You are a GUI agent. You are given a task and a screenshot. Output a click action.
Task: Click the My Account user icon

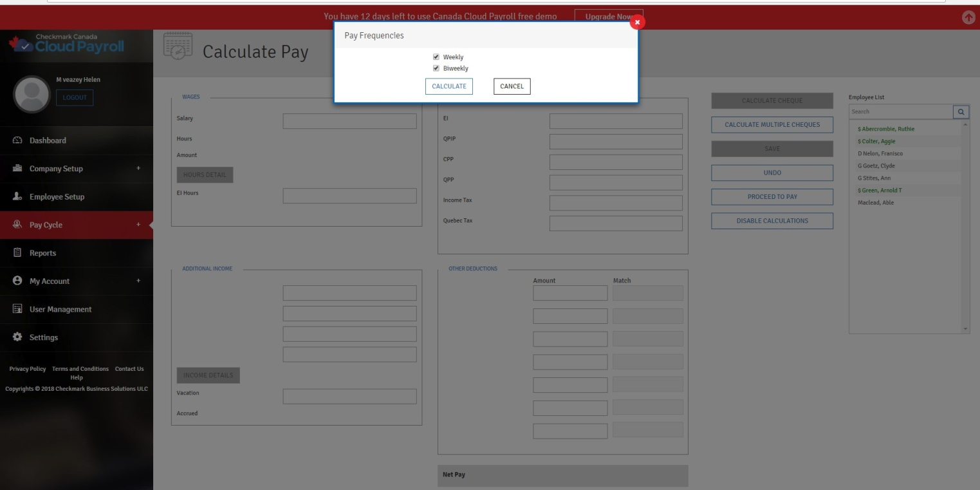[17, 281]
